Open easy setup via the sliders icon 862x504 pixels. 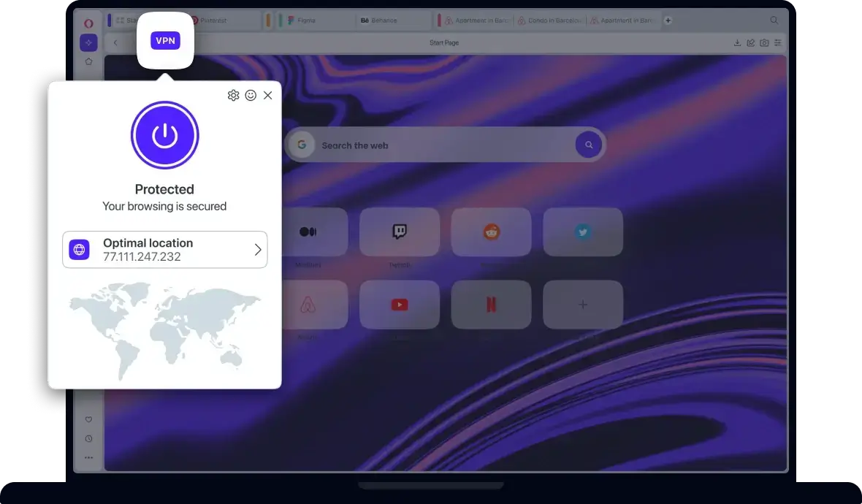pos(777,42)
